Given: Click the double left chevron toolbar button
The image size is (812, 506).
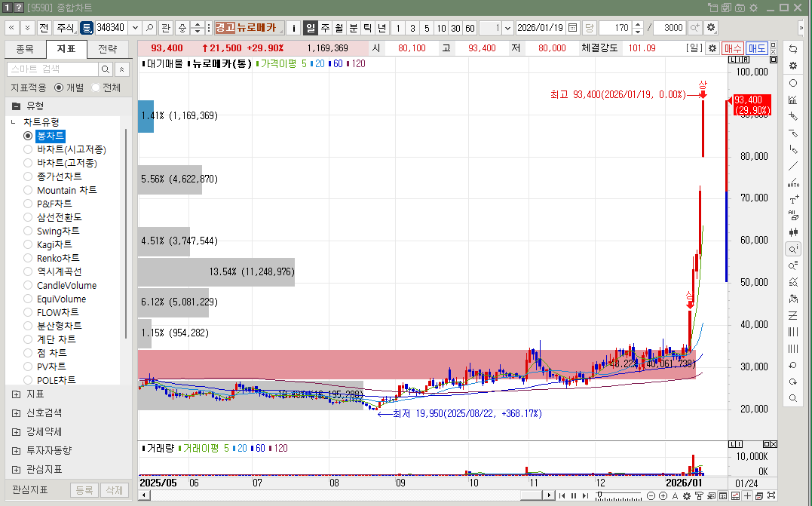Looking at the screenshot, I should pyautogui.click(x=11, y=28).
